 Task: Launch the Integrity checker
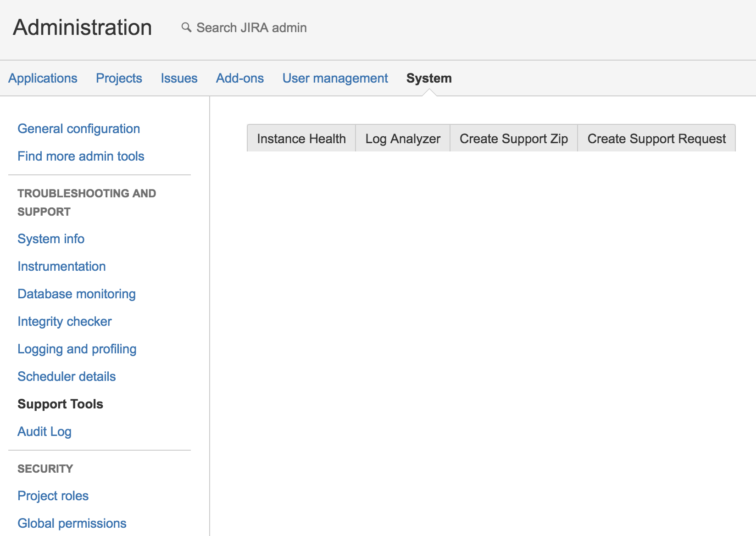coord(65,321)
